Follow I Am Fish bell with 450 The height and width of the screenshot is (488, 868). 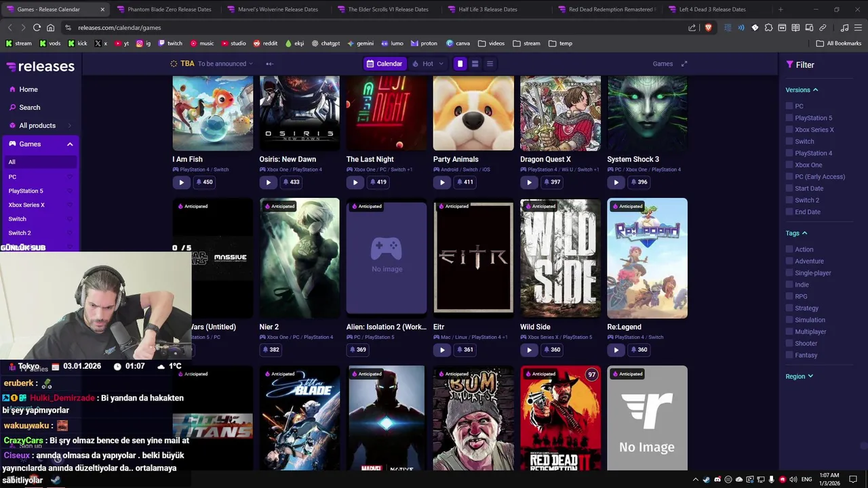(204, 182)
